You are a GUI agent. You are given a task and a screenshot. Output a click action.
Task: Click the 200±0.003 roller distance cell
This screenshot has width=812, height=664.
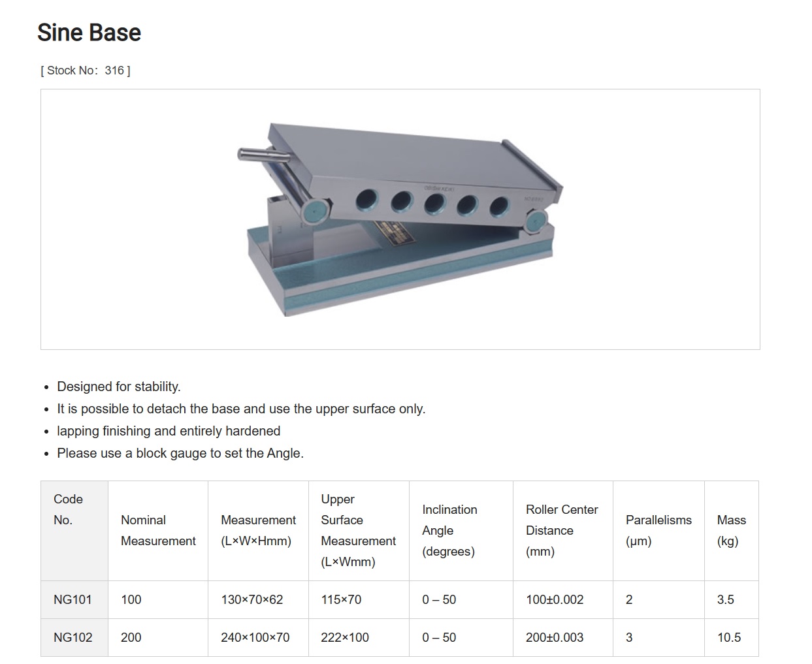pos(555,637)
